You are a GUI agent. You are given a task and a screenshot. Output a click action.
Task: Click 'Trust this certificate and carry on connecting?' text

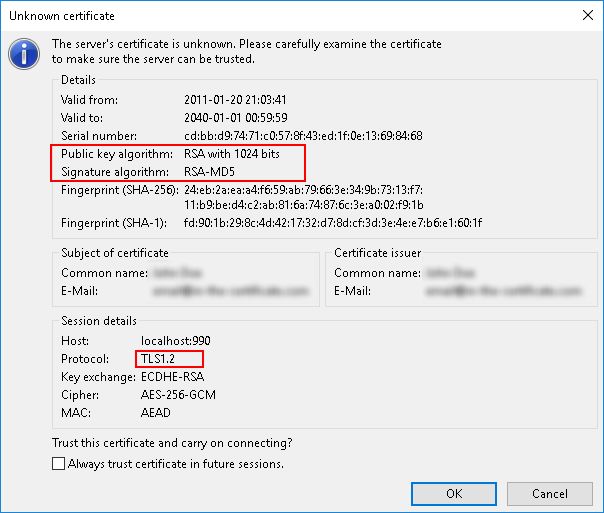click(x=172, y=443)
